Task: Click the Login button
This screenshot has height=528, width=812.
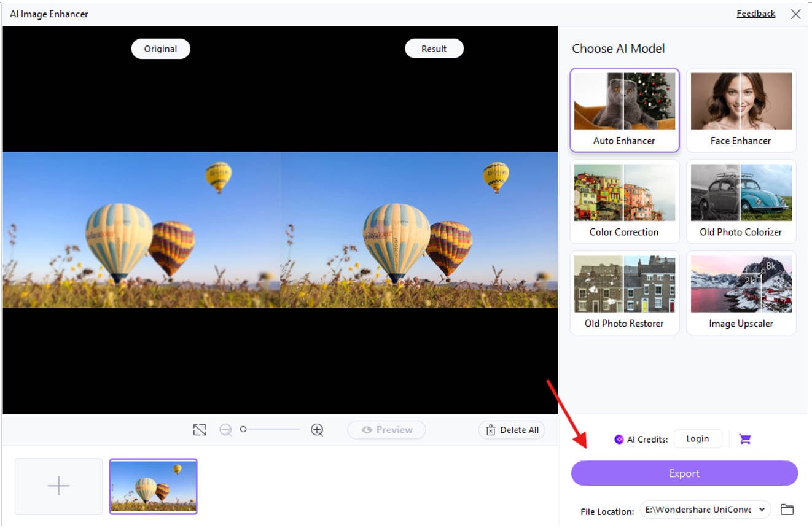Action: pos(698,438)
